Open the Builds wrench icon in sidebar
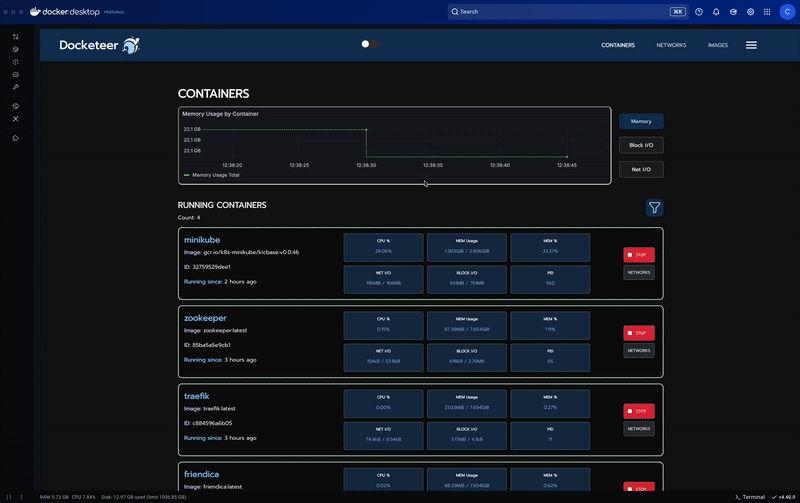Viewport: 800px width, 503px height. click(15, 87)
